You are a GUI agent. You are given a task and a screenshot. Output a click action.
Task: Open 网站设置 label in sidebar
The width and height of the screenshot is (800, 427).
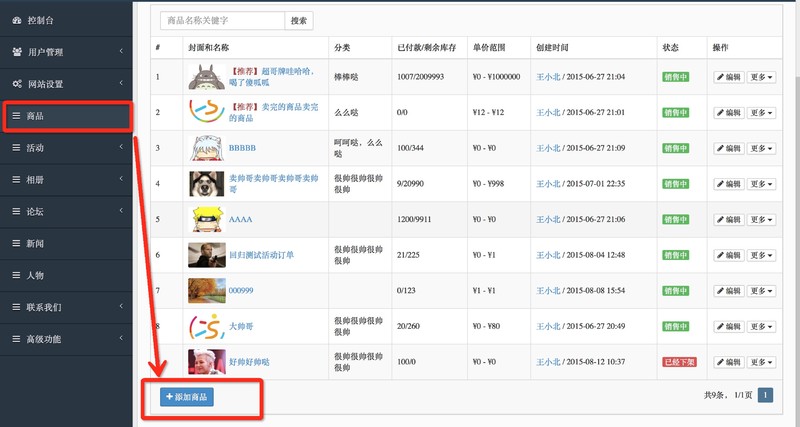point(45,84)
